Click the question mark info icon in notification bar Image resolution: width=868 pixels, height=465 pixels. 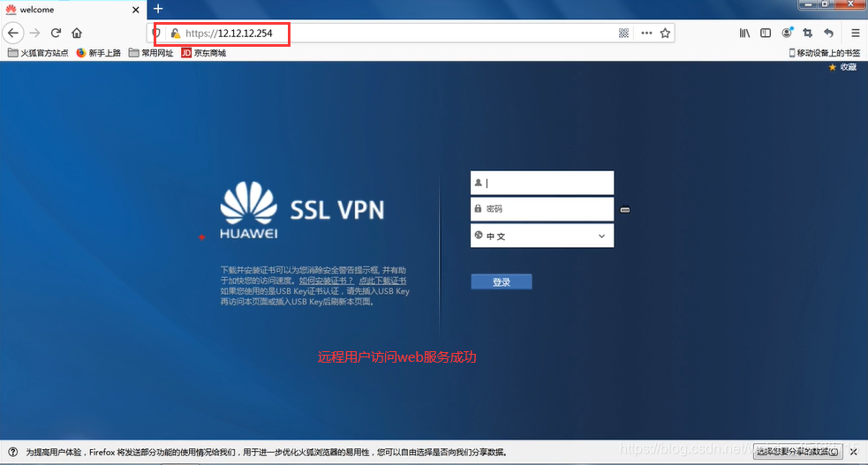coord(13,452)
